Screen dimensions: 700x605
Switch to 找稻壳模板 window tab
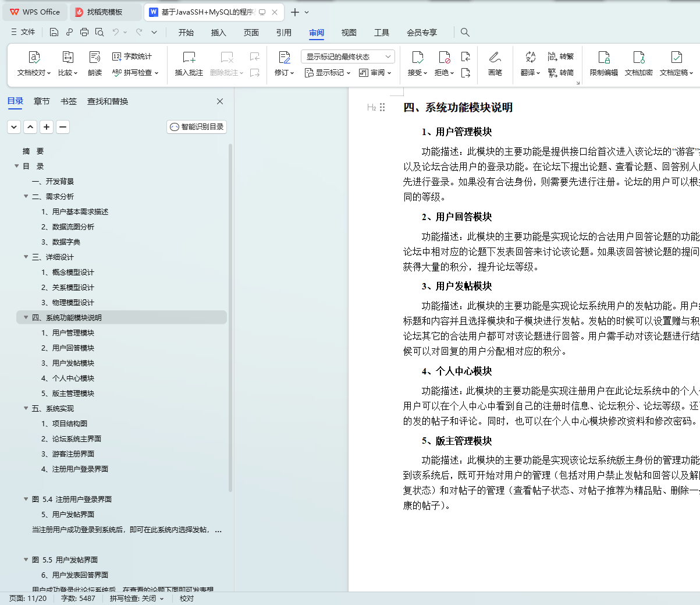click(106, 12)
